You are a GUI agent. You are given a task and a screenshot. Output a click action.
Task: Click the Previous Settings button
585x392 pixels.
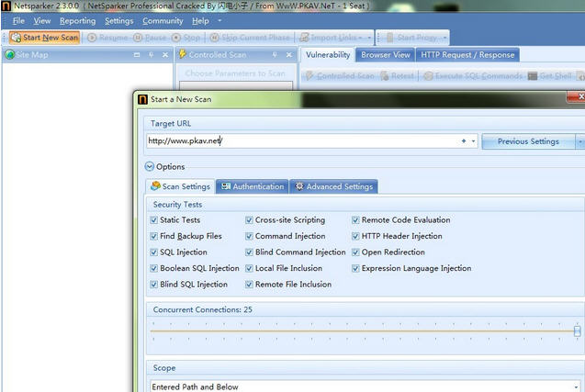coord(528,141)
